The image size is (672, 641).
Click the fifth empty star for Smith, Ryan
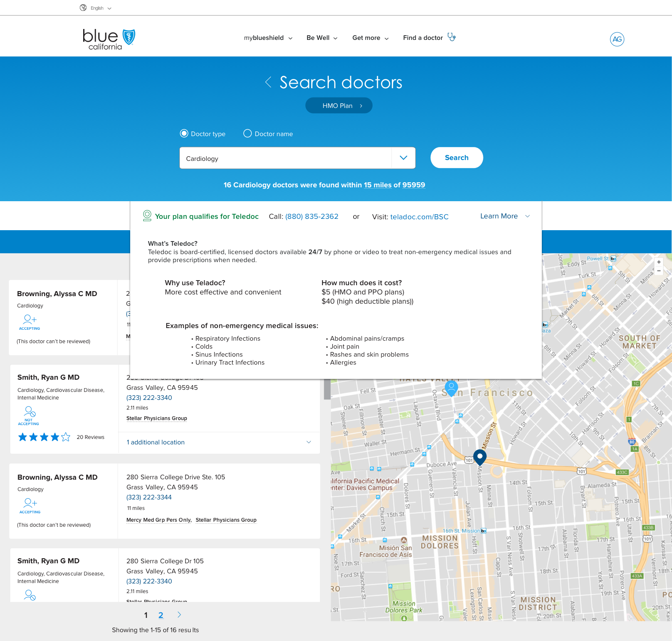pyautogui.click(x=66, y=437)
